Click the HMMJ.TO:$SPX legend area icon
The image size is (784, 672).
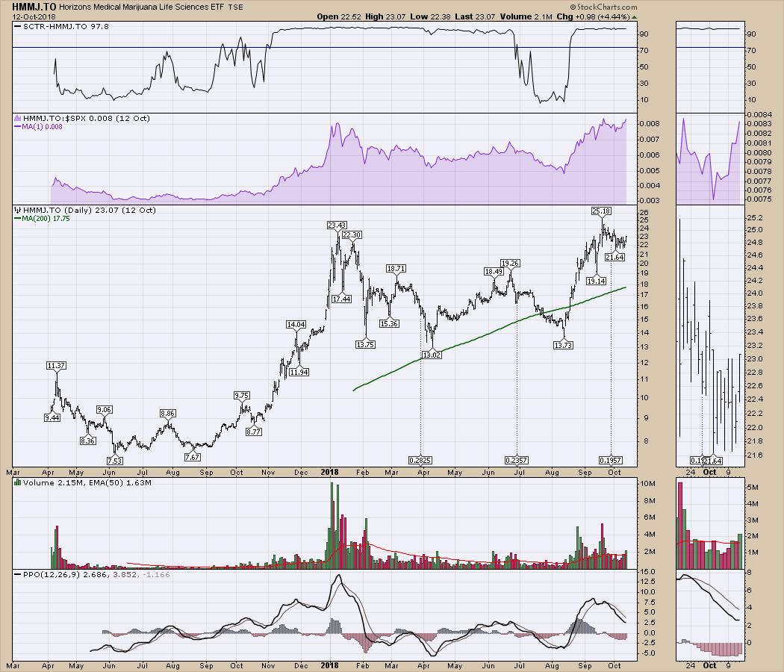(17, 119)
